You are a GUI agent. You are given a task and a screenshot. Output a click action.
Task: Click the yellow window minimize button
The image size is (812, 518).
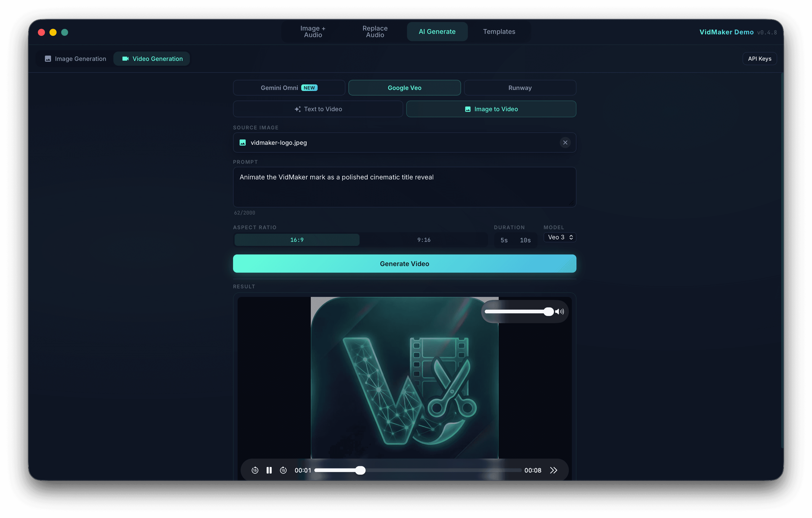coord(53,32)
